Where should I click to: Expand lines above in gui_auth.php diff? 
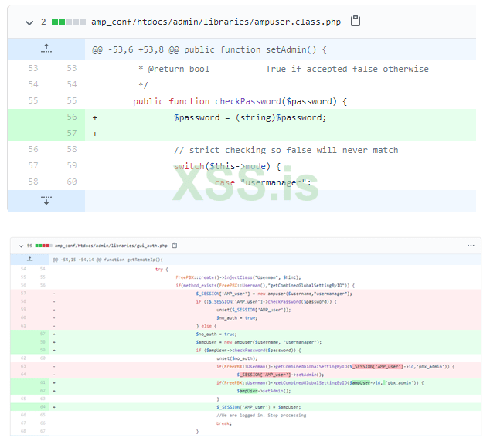pos(29,260)
